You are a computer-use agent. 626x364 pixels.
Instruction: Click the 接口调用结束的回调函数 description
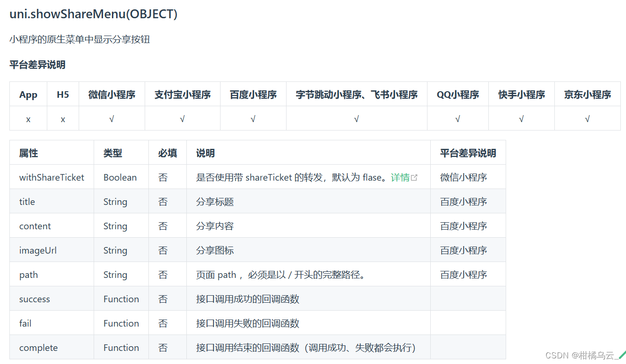pyautogui.click(x=306, y=348)
